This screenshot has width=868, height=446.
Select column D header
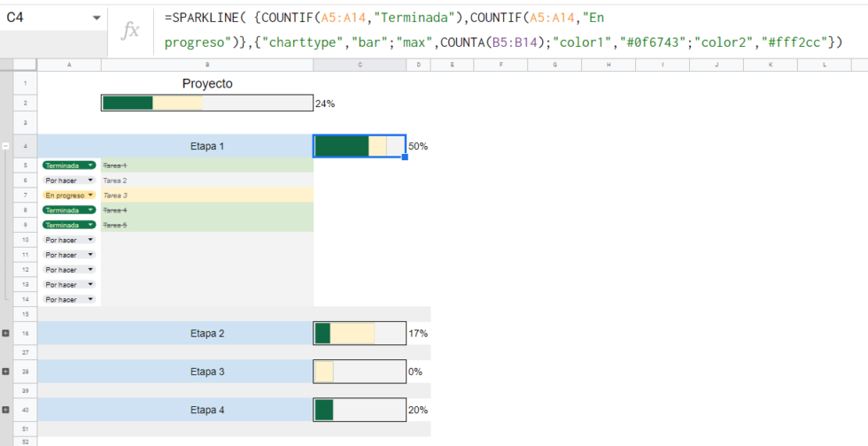click(418, 65)
